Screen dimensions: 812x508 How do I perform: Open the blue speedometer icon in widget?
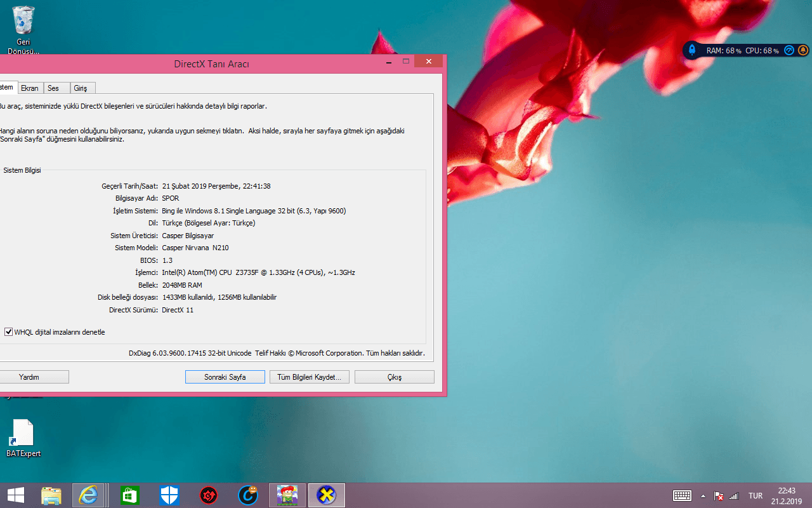coord(789,50)
